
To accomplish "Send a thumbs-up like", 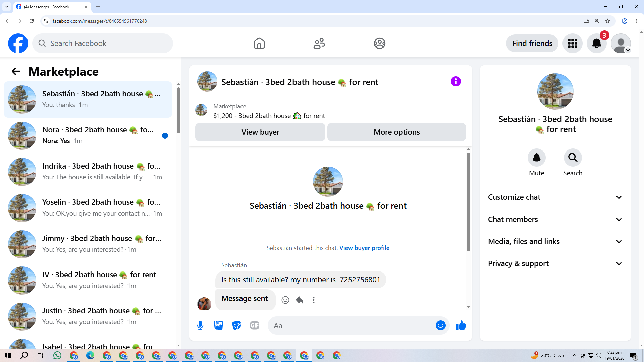I will pyautogui.click(x=461, y=325).
